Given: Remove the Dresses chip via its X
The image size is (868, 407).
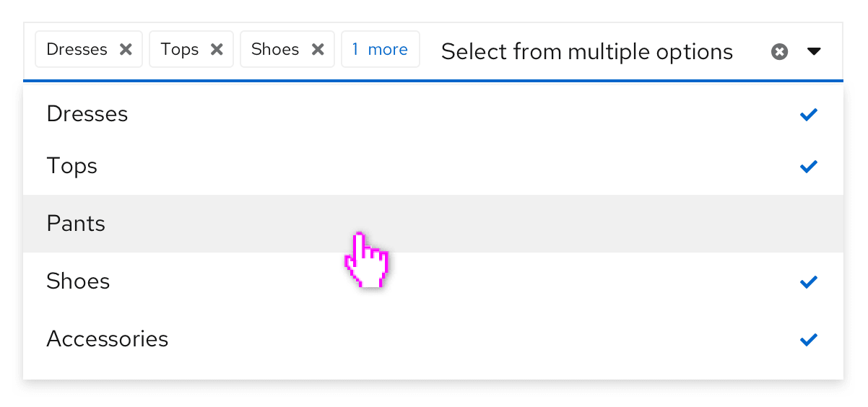Looking at the screenshot, I should click(126, 50).
